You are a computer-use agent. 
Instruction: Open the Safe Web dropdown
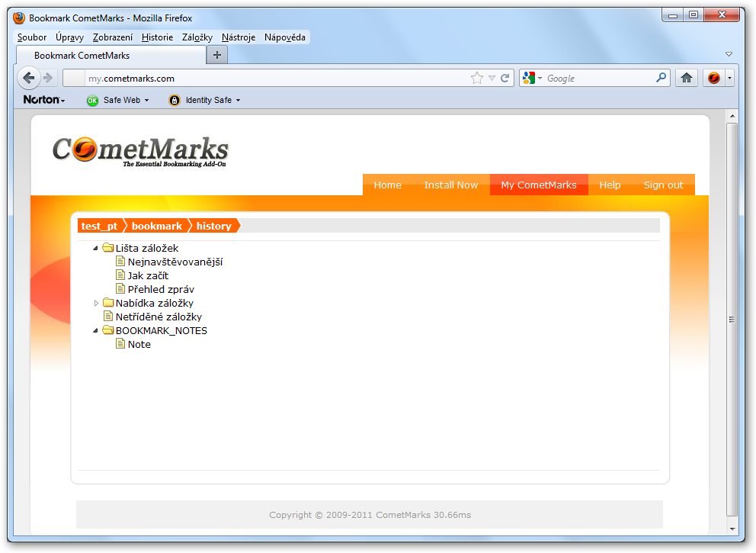point(146,101)
